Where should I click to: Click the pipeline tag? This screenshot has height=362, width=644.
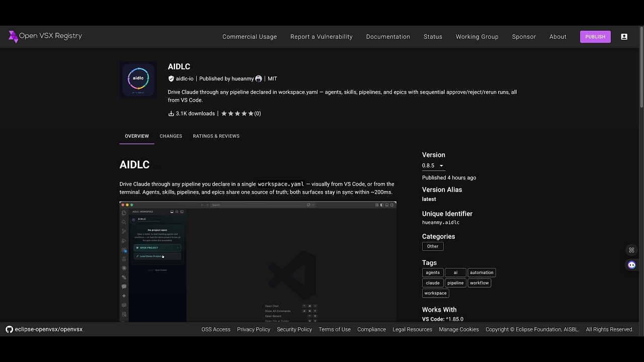click(455, 283)
